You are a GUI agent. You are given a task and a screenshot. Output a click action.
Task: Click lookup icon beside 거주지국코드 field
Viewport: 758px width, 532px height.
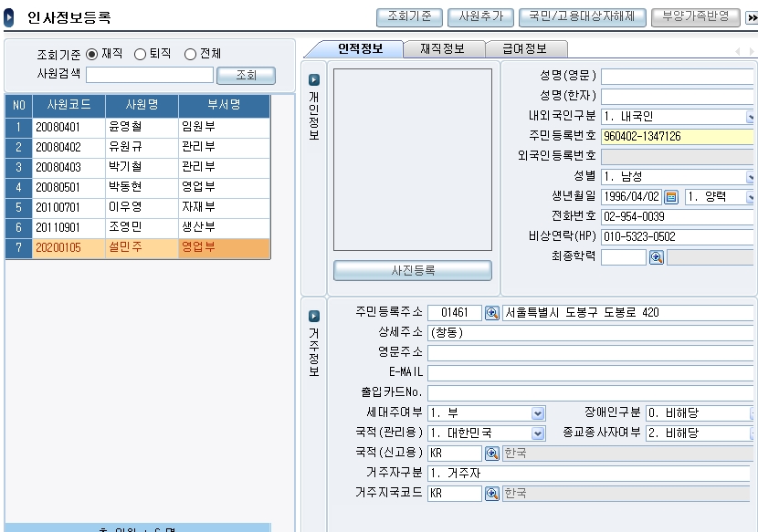pyautogui.click(x=492, y=494)
